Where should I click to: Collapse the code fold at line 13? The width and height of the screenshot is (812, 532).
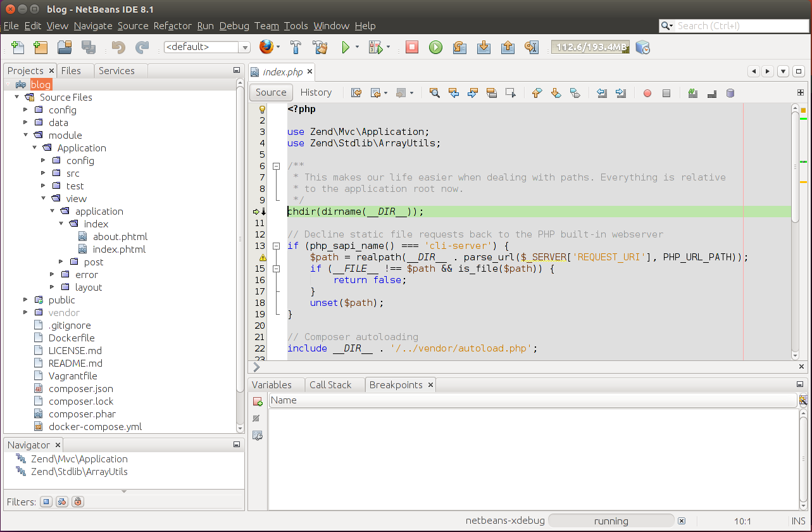pos(276,246)
